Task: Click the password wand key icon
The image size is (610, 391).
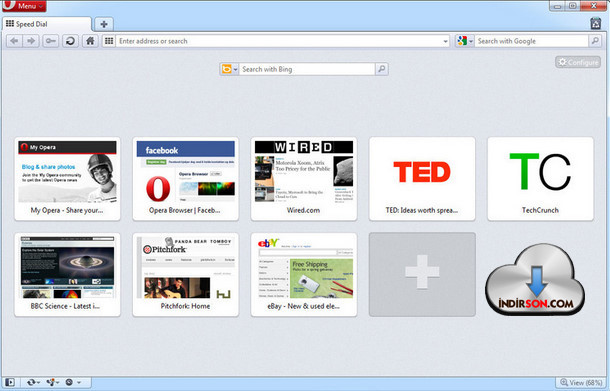Action: click(x=51, y=41)
